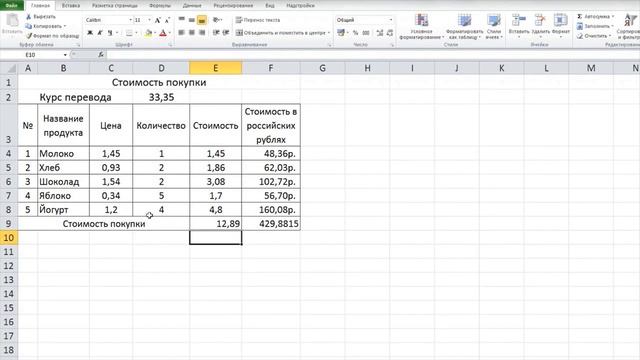Center cell text horizontally
Viewport: 640px width, 360px height.
(191, 33)
